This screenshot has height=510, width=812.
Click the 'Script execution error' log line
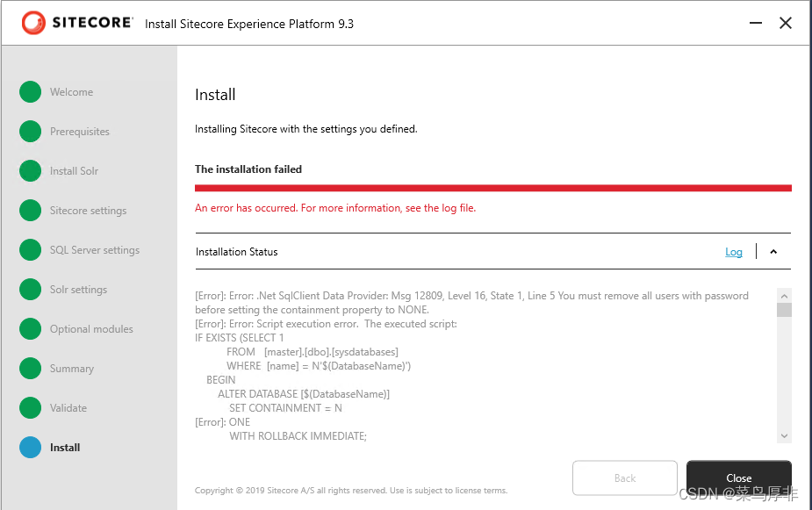[x=326, y=324]
